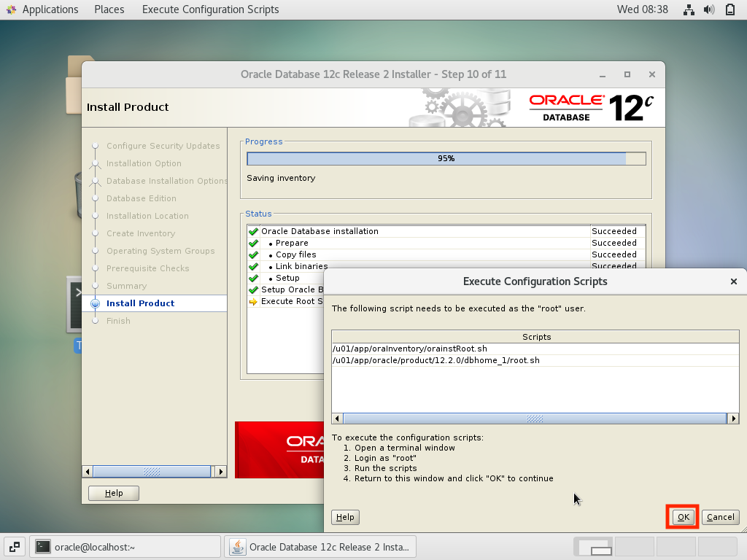
Task: Click the Scripts column header
Action: tap(536, 337)
